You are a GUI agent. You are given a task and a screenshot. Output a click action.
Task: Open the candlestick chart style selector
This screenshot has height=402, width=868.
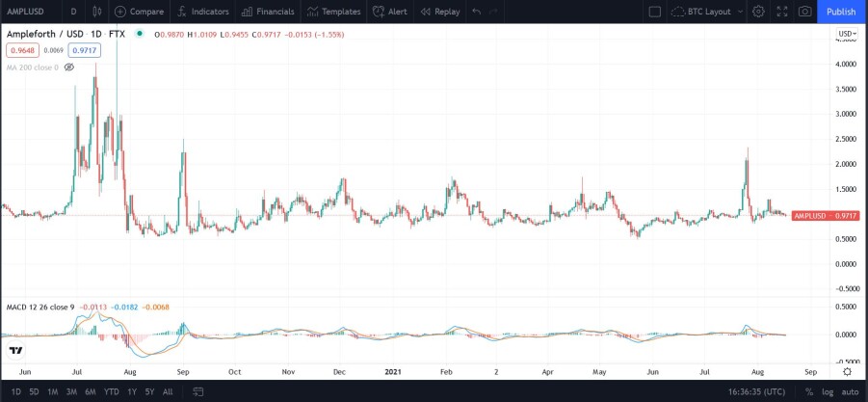pos(97,11)
